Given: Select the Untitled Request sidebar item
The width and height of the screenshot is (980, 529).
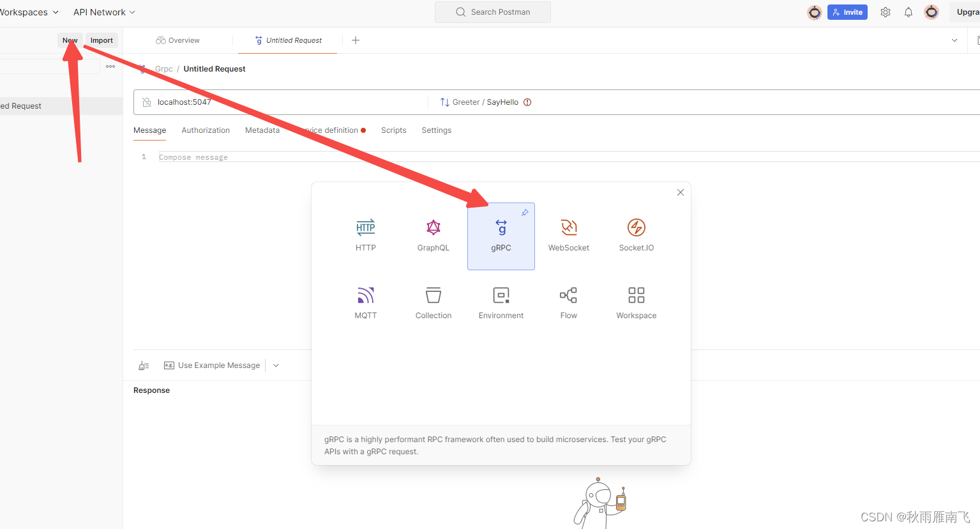Looking at the screenshot, I should click(x=61, y=106).
